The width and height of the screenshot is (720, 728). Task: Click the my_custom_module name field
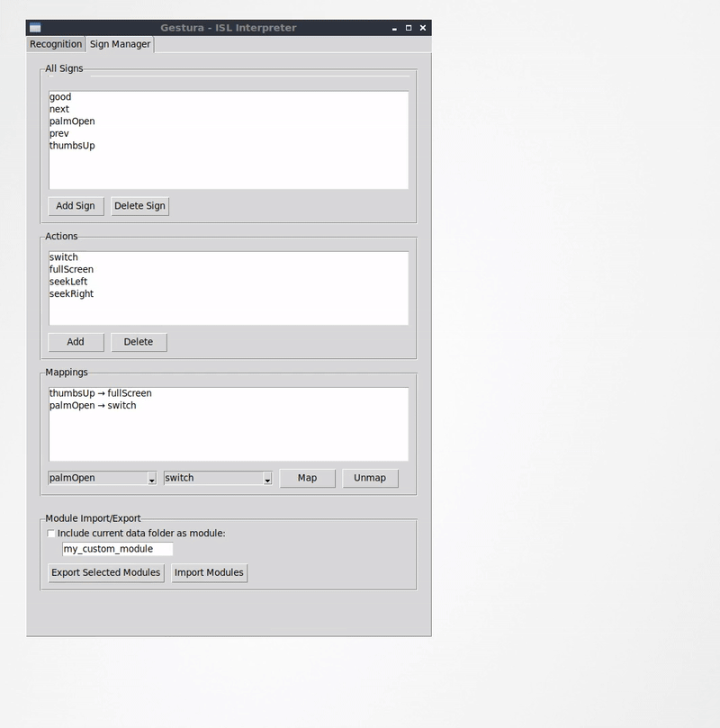click(117, 549)
